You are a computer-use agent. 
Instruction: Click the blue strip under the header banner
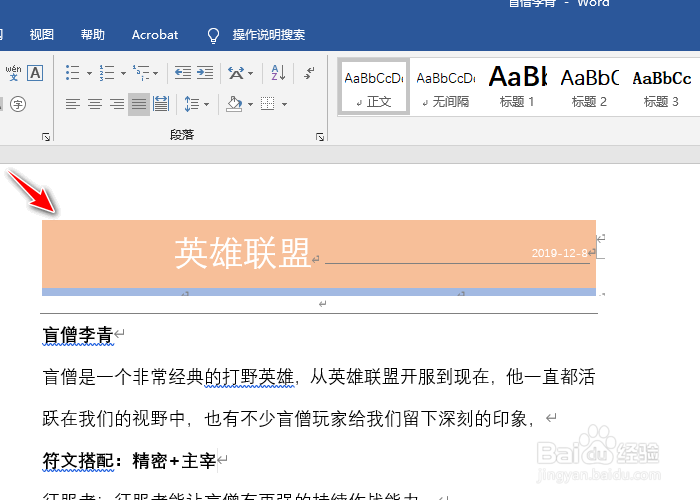point(319,292)
